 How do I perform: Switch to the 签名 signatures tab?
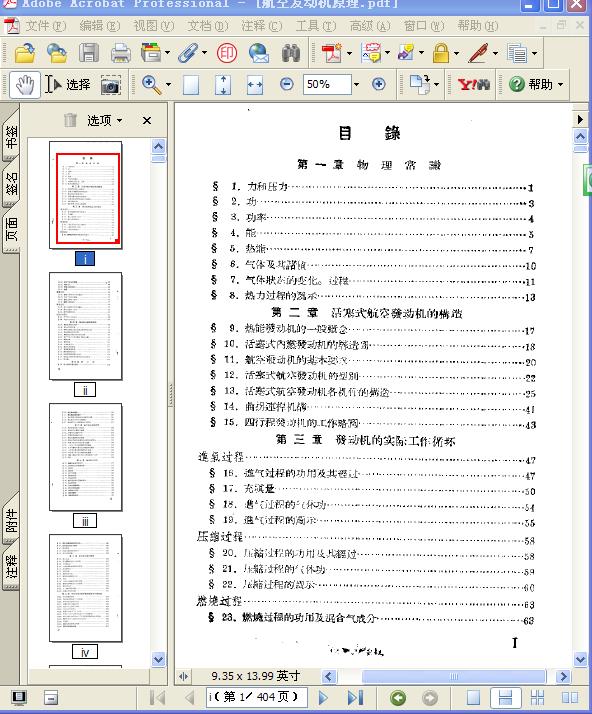[11, 182]
